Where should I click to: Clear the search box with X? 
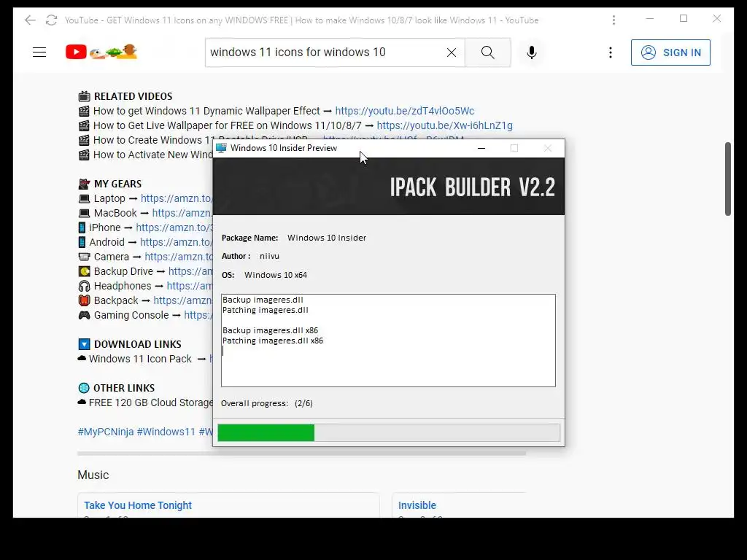tap(451, 52)
